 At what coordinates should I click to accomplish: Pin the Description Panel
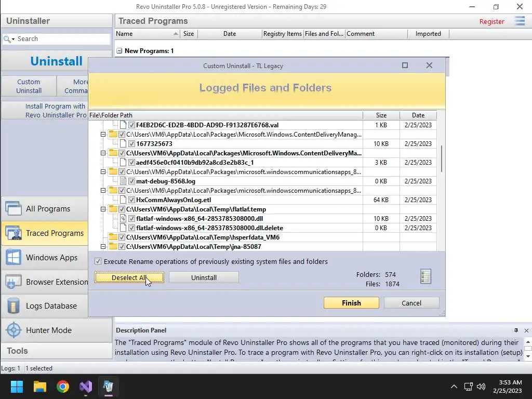(x=516, y=330)
